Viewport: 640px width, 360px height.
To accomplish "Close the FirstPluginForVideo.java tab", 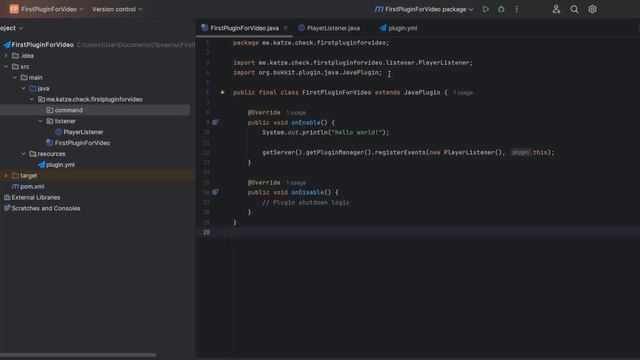I will tap(286, 28).
